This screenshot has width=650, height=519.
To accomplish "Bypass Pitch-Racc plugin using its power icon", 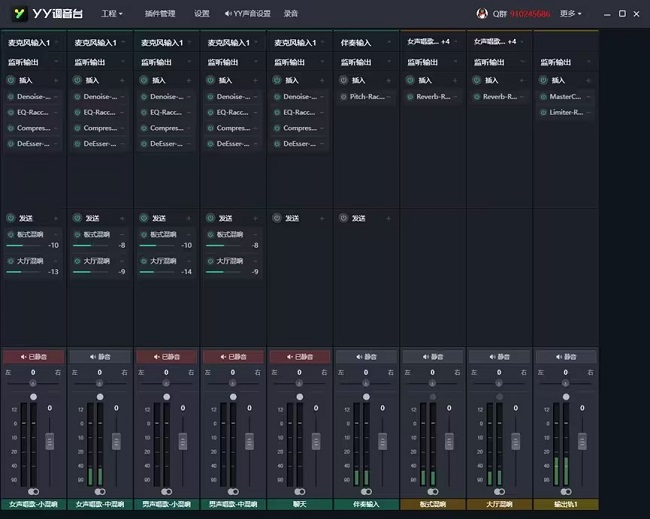I will (x=344, y=97).
